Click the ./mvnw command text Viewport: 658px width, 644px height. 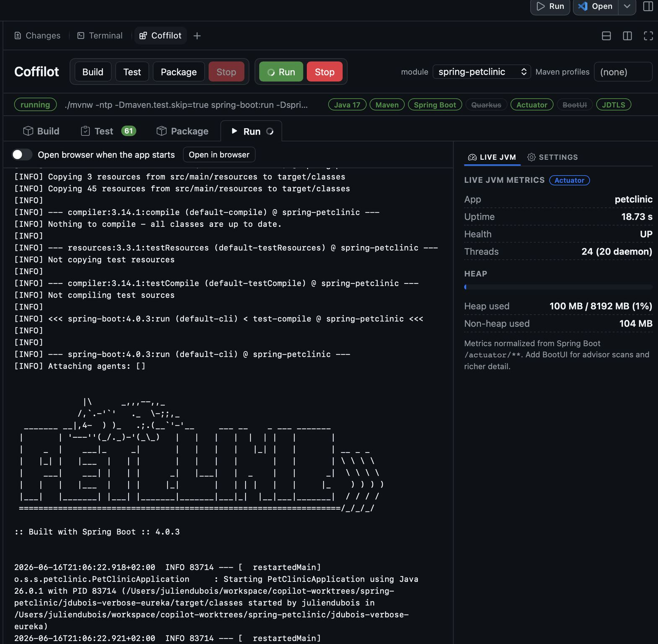click(187, 105)
